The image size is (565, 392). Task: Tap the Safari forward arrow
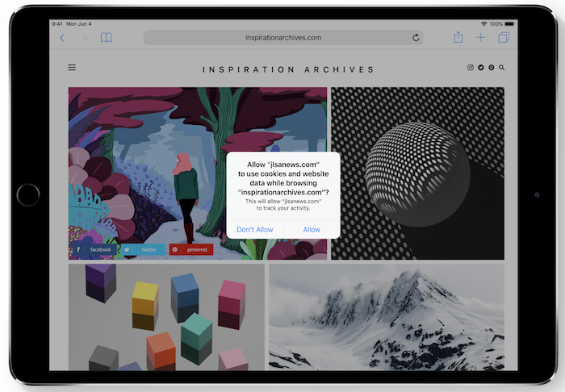coord(84,38)
